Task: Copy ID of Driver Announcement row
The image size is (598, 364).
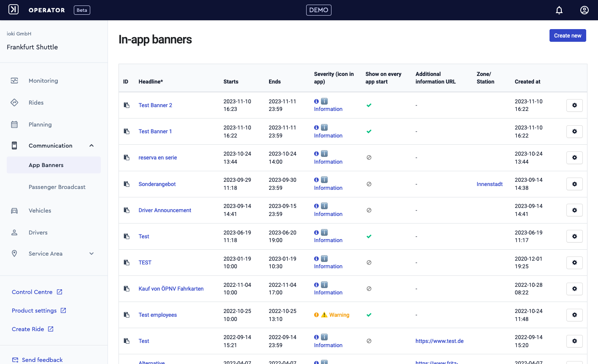Action: pyautogui.click(x=127, y=210)
